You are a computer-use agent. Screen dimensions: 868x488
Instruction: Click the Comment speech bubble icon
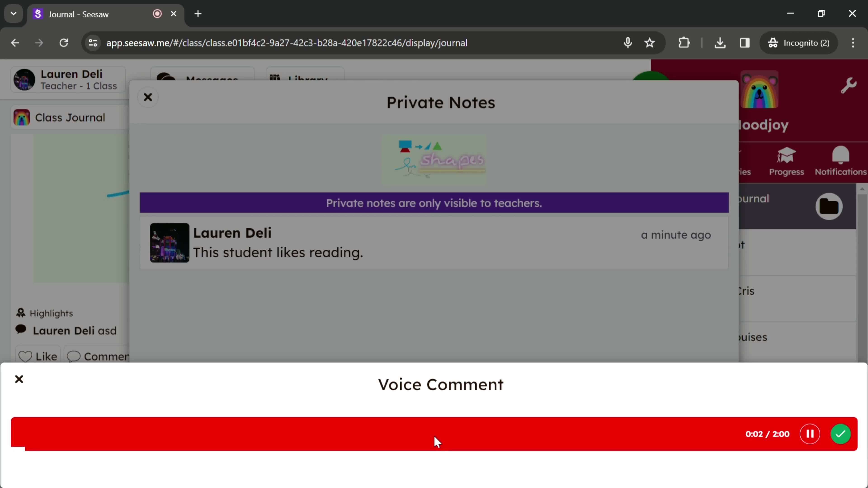coord(73,356)
